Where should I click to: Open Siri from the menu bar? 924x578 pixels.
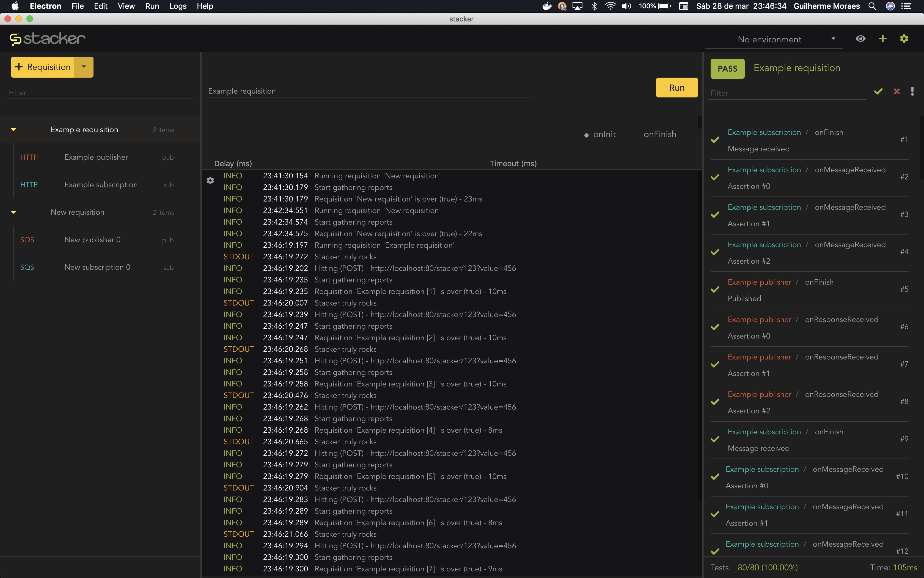coord(890,6)
